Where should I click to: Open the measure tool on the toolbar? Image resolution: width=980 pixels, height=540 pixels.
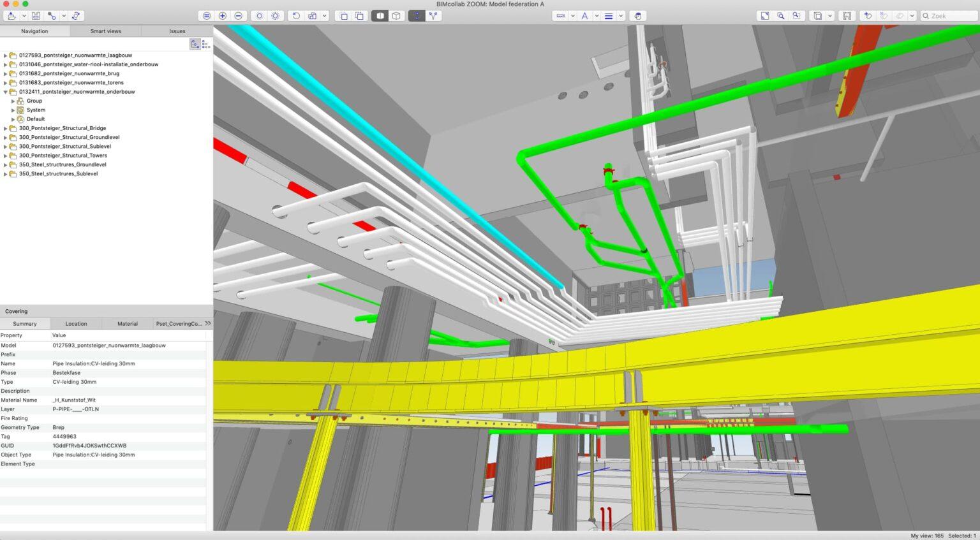pos(561,15)
